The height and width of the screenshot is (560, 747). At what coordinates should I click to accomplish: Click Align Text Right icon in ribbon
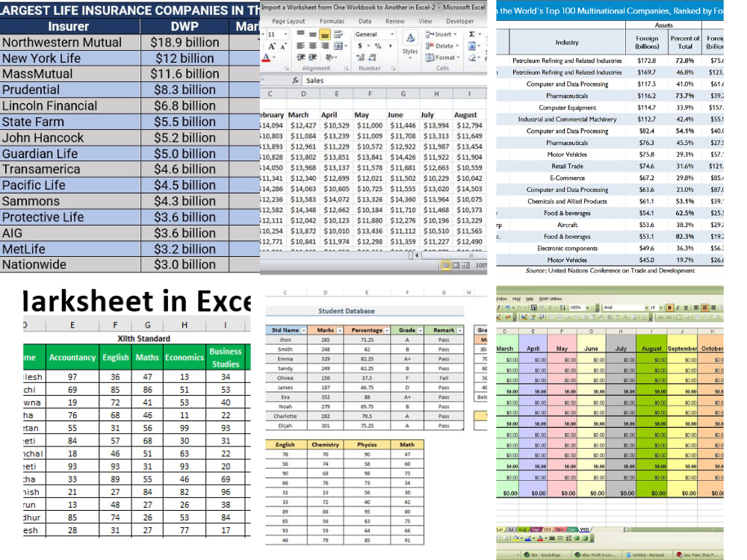[325, 46]
